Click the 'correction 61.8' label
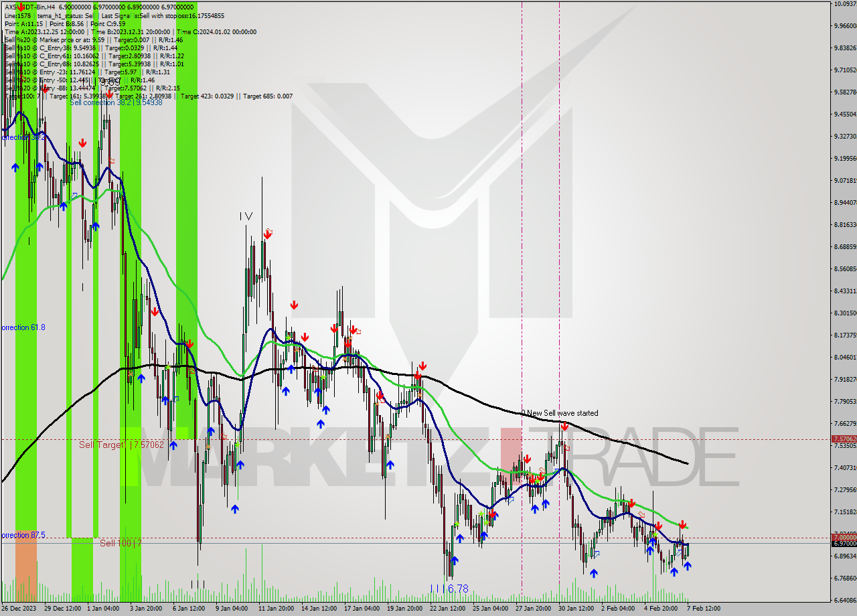Viewport: 857px width, 616px height. (23, 327)
